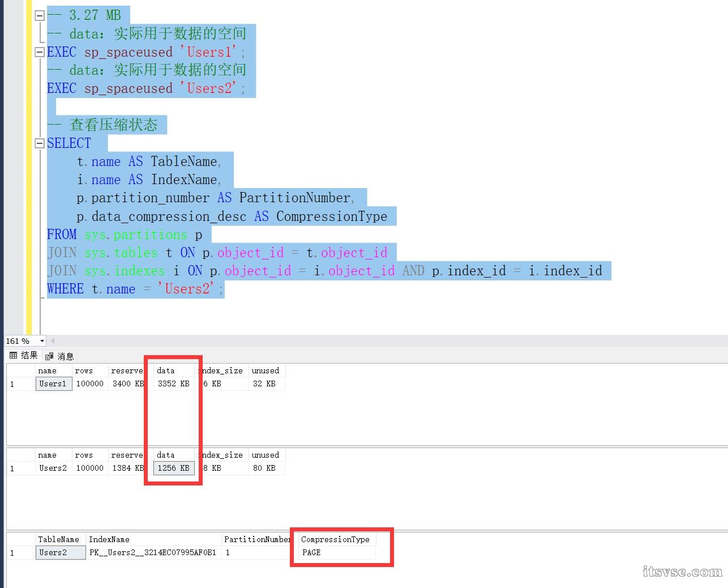Viewport: 728px width, 588px height.
Task: Select the 3400 KB reserved cell for Users1
Action: tap(129, 384)
